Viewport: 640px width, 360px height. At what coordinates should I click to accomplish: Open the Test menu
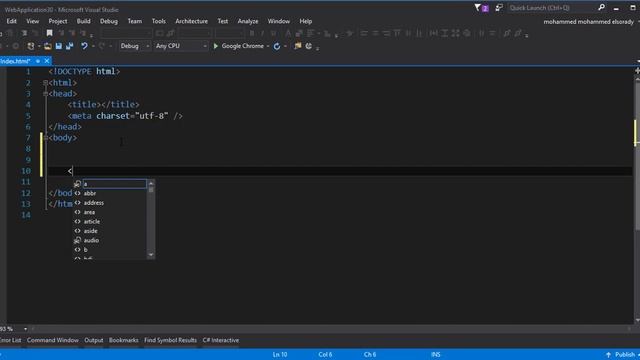tap(222, 21)
